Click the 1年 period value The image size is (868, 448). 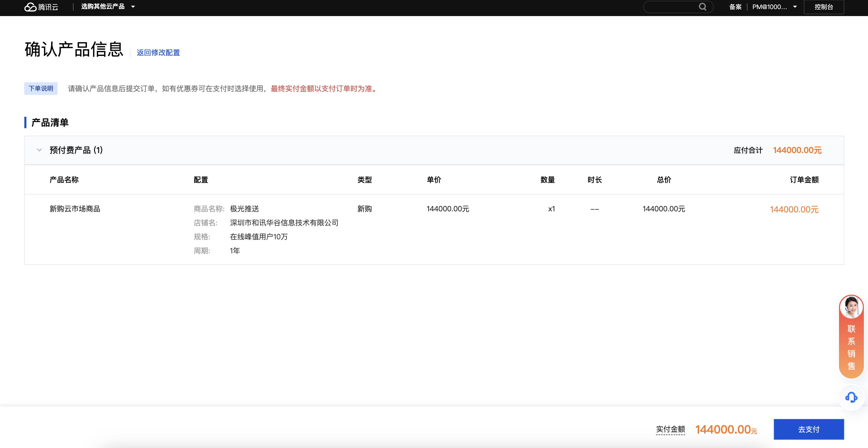(235, 250)
